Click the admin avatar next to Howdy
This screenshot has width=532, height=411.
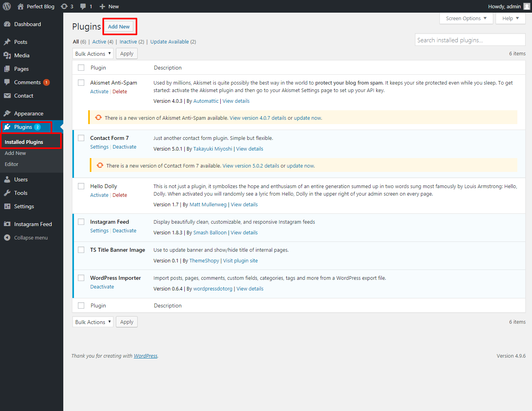(x=526, y=6)
